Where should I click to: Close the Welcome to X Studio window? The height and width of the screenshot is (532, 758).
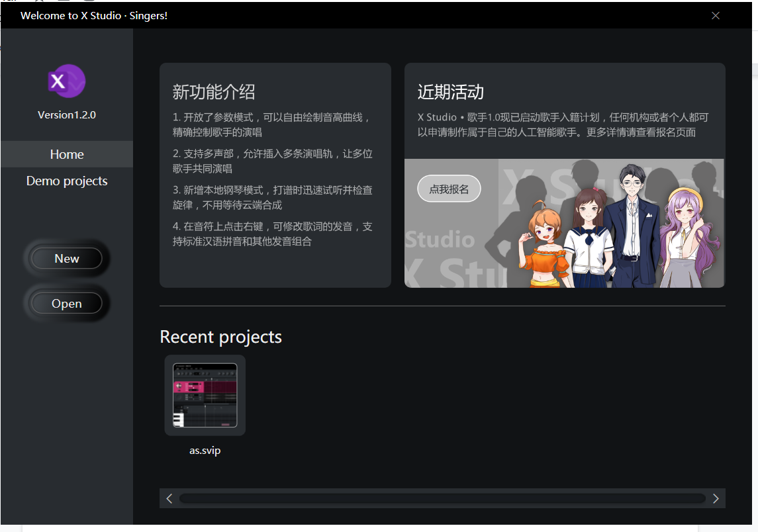(715, 15)
